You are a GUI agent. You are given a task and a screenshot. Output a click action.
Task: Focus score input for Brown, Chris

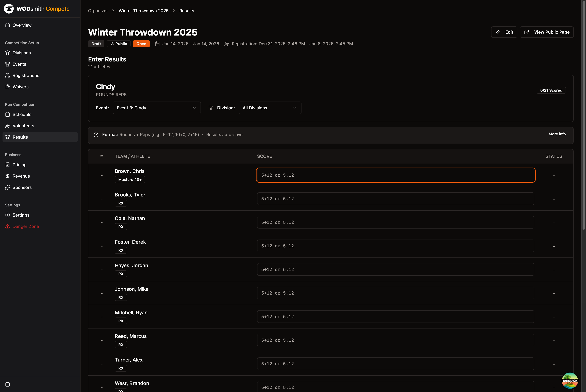coord(395,175)
